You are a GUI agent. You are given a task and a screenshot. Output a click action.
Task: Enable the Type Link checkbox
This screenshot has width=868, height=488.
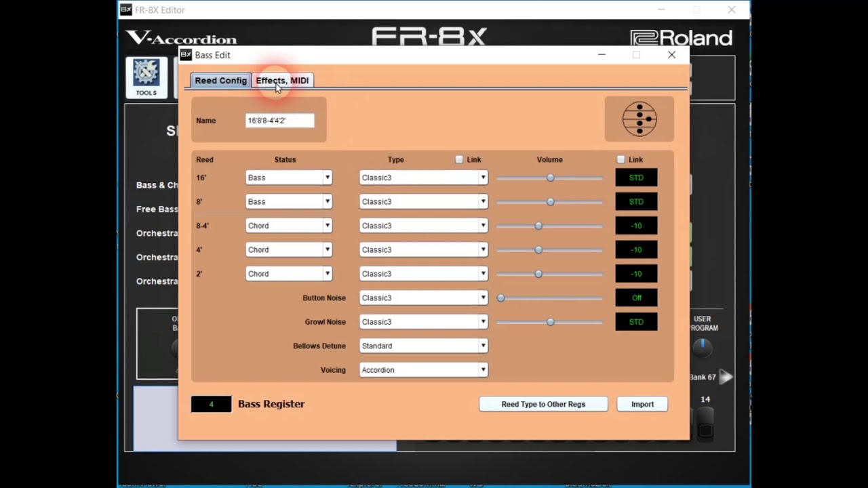(x=459, y=159)
